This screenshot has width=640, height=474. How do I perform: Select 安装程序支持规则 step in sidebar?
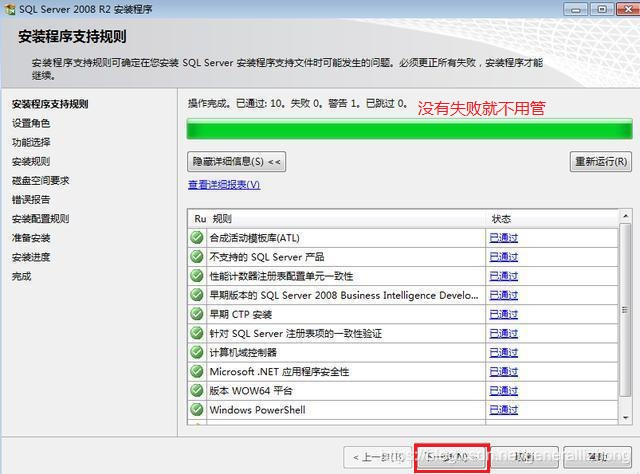(x=50, y=104)
